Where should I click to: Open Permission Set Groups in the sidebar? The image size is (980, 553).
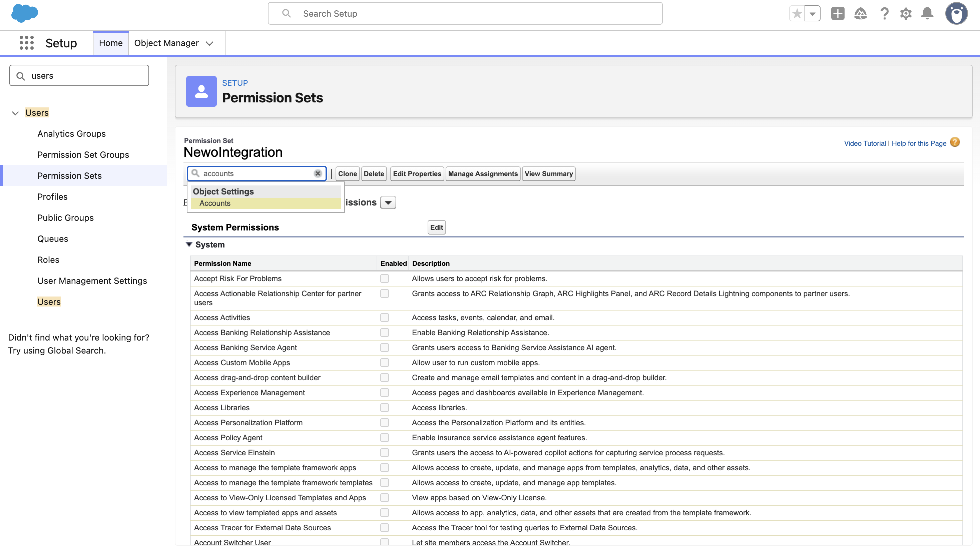[x=83, y=155]
